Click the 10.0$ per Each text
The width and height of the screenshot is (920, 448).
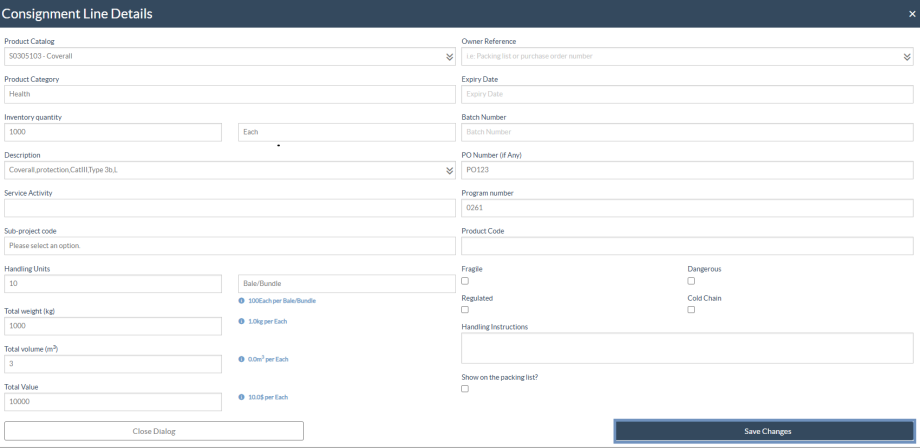point(268,397)
